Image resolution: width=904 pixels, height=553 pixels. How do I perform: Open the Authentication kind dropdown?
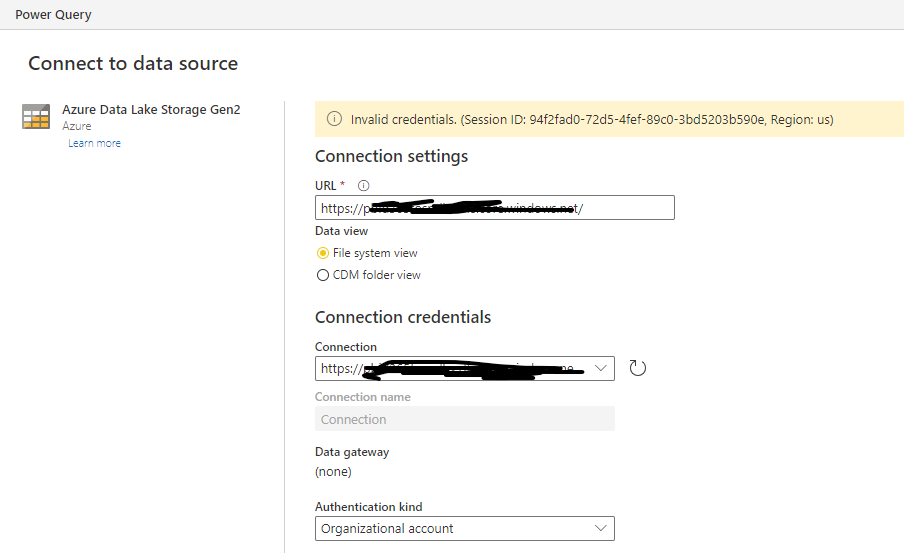tap(465, 528)
